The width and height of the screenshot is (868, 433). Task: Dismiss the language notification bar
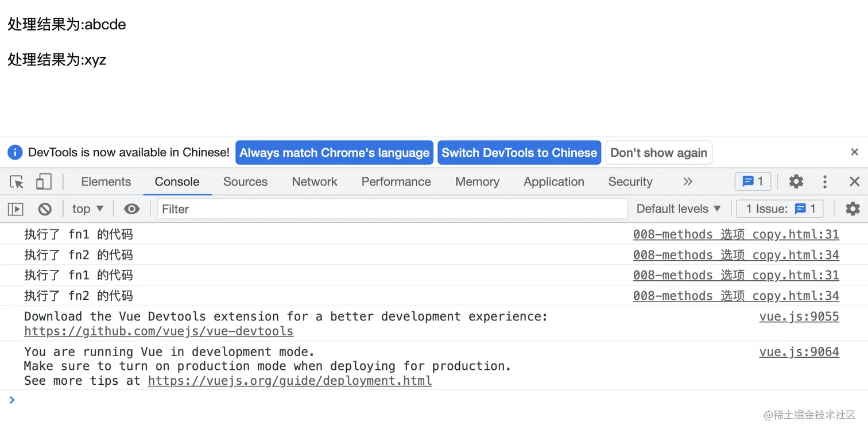pos(854,152)
